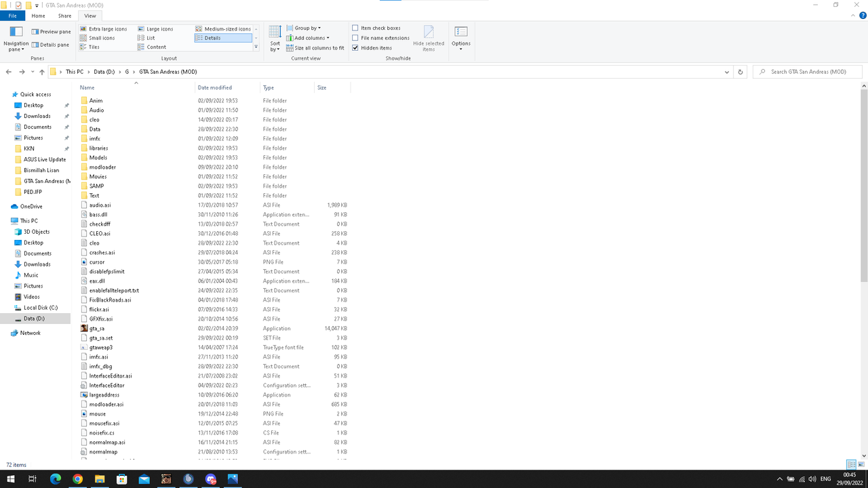Toggle the Preview pane
868x488 pixels.
[x=51, y=32]
